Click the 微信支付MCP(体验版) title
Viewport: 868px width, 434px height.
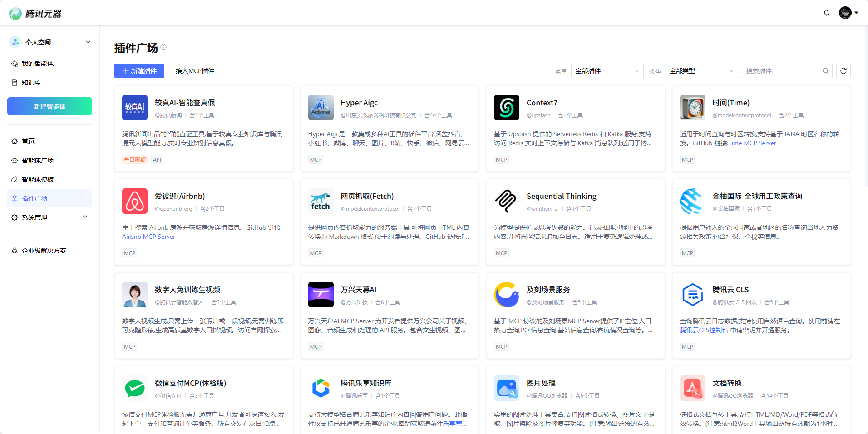(x=191, y=383)
